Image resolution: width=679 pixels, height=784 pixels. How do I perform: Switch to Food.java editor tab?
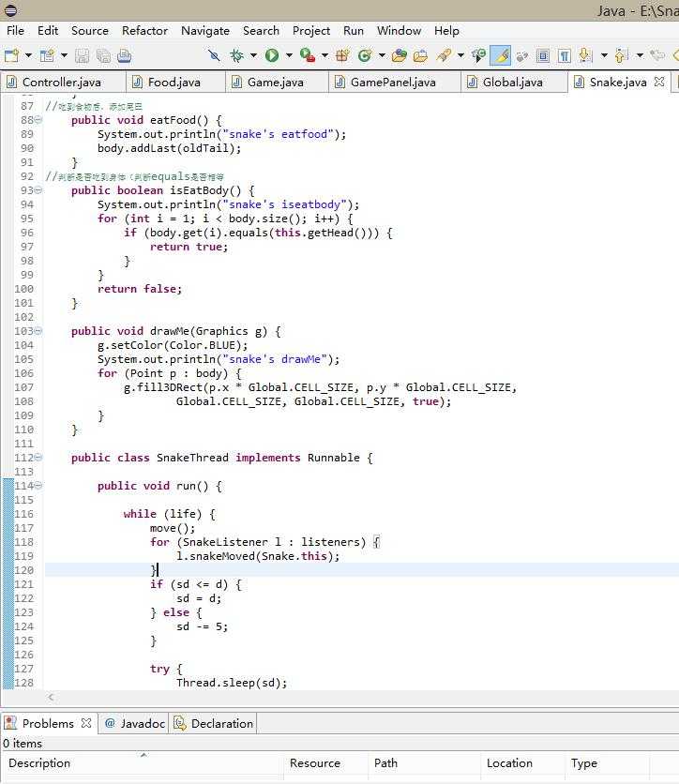[x=174, y=82]
